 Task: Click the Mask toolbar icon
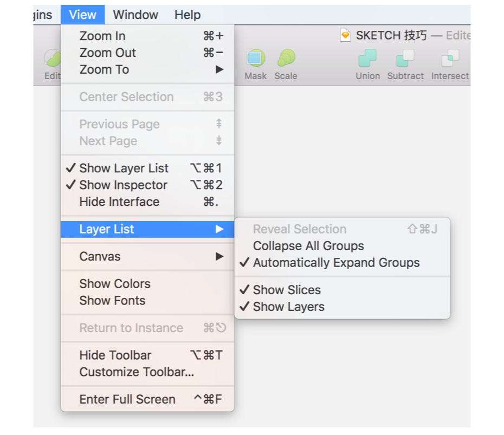[255, 58]
